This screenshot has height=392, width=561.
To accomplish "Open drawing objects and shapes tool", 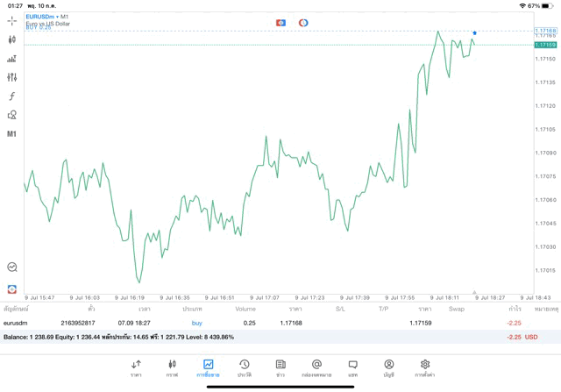I will (11, 115).
